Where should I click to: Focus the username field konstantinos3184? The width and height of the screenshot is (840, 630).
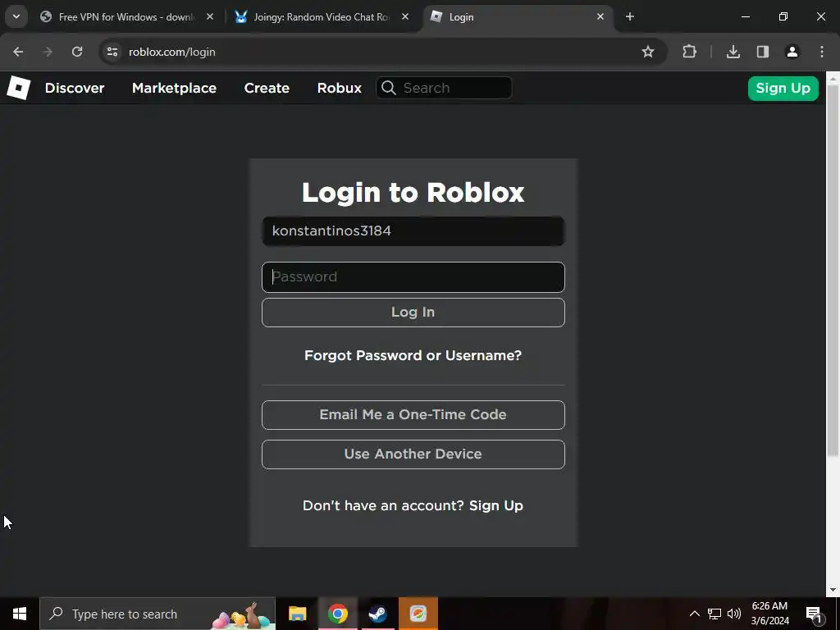(413, 231)
